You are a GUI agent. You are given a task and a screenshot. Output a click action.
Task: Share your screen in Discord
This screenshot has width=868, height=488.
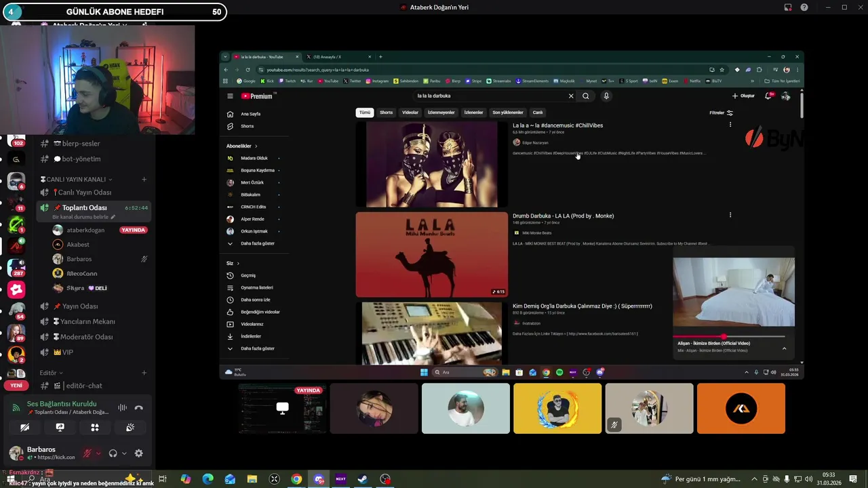pyautogui.click(x=60, y=428)
